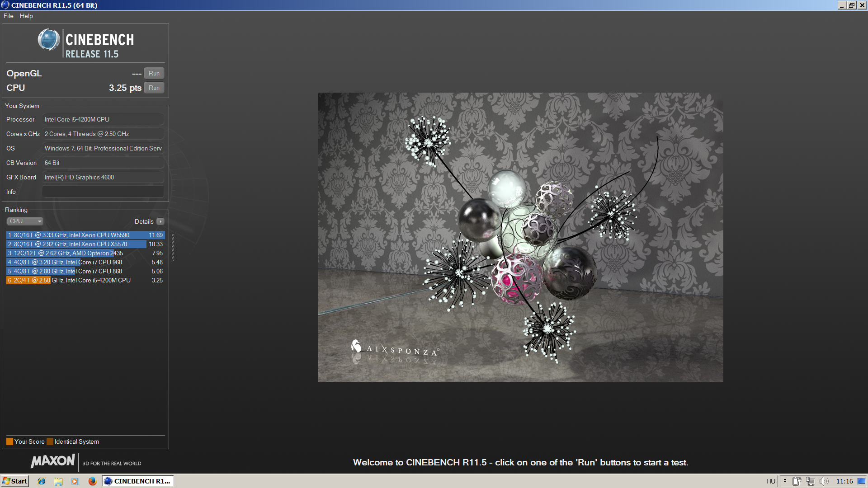Run the OpenGL benchmark test
Image resolution: width=868 pixels, height=488 pixels.
click(x=154, y=73)
